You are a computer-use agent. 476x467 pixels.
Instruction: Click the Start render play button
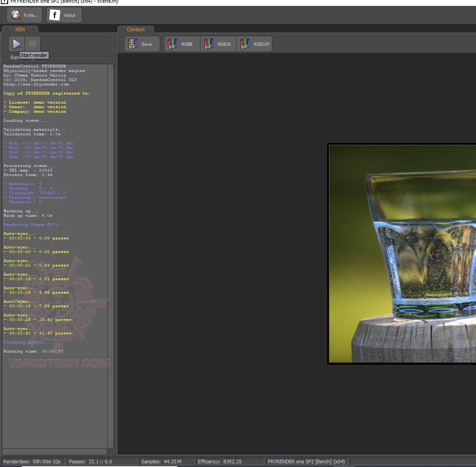click(x=17, y=44)
